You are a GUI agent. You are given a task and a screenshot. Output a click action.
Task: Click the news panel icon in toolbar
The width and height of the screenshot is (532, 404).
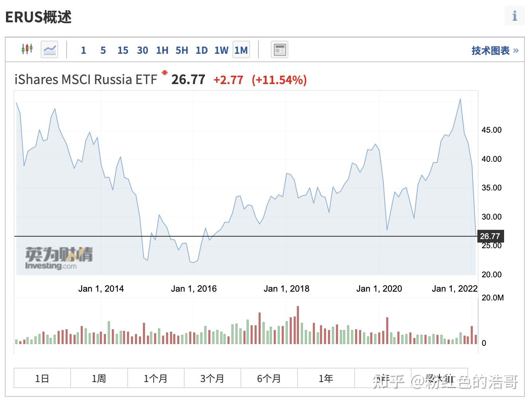(280, 49)
